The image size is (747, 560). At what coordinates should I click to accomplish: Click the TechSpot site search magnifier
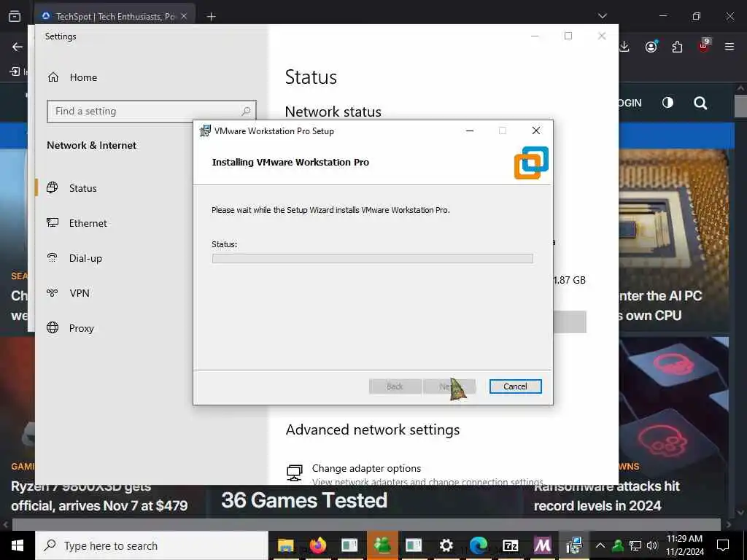coord(700,103)
